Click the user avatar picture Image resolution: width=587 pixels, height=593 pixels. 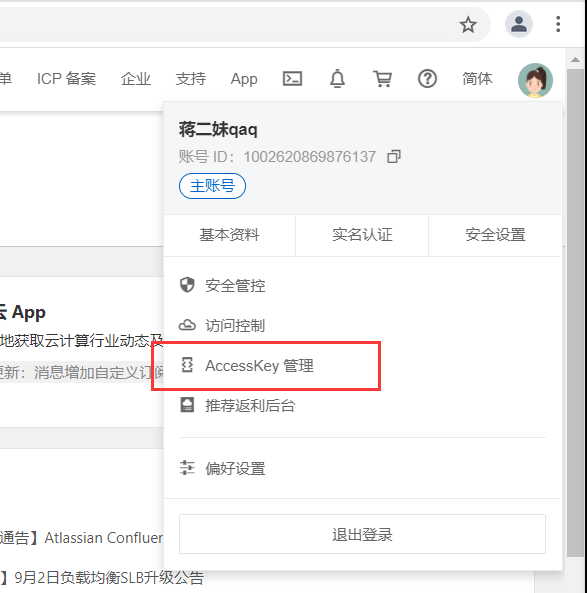(x=535, y=80)
